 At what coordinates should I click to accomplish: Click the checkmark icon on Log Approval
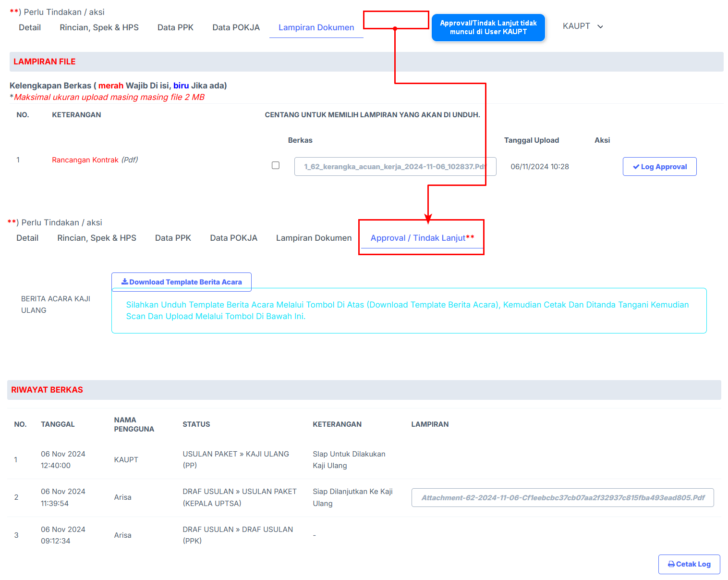coord(636,167)
